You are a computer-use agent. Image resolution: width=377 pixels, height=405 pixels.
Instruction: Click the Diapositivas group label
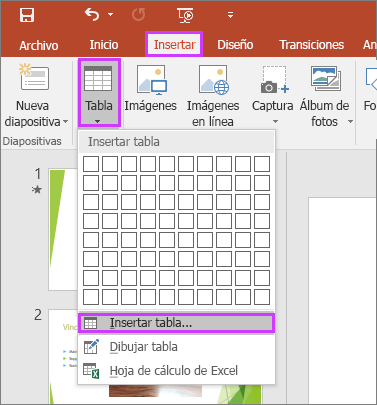point(32,141)
